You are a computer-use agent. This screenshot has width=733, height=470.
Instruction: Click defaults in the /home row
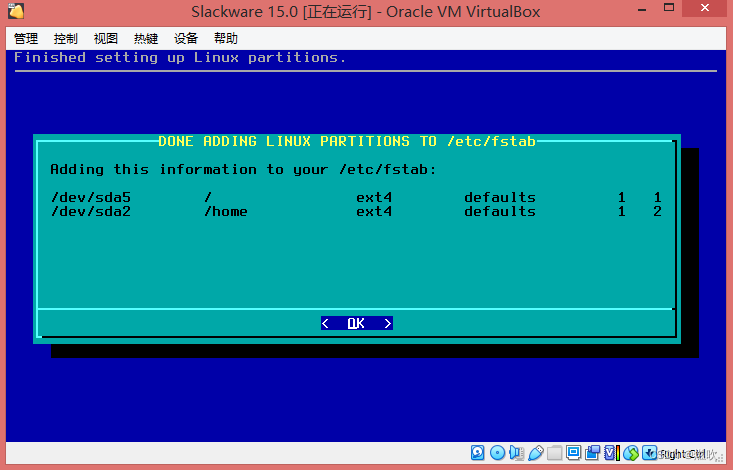tap(500, 211)
